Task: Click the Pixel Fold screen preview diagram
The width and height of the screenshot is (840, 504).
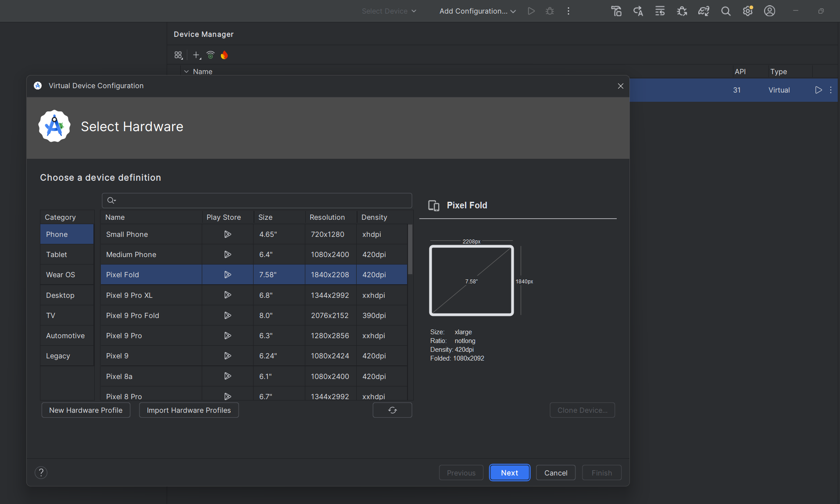Action: (472, 280)
